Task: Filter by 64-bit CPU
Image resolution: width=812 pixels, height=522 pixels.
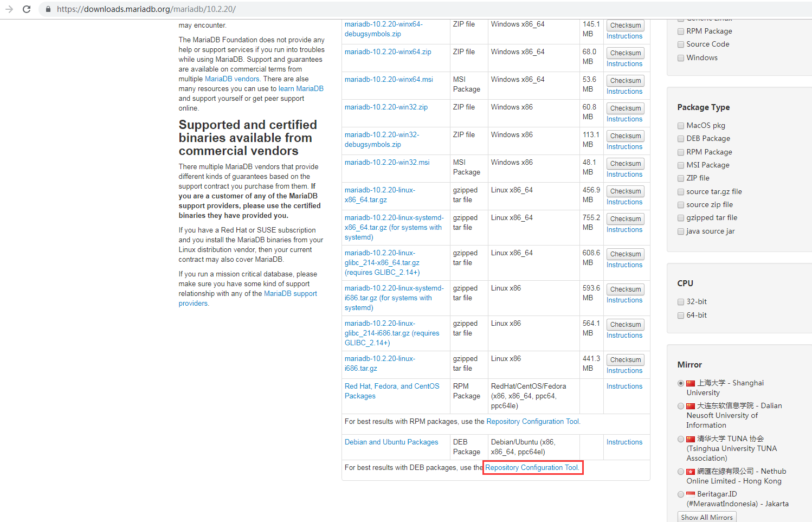Action: (x=681, y=315)
